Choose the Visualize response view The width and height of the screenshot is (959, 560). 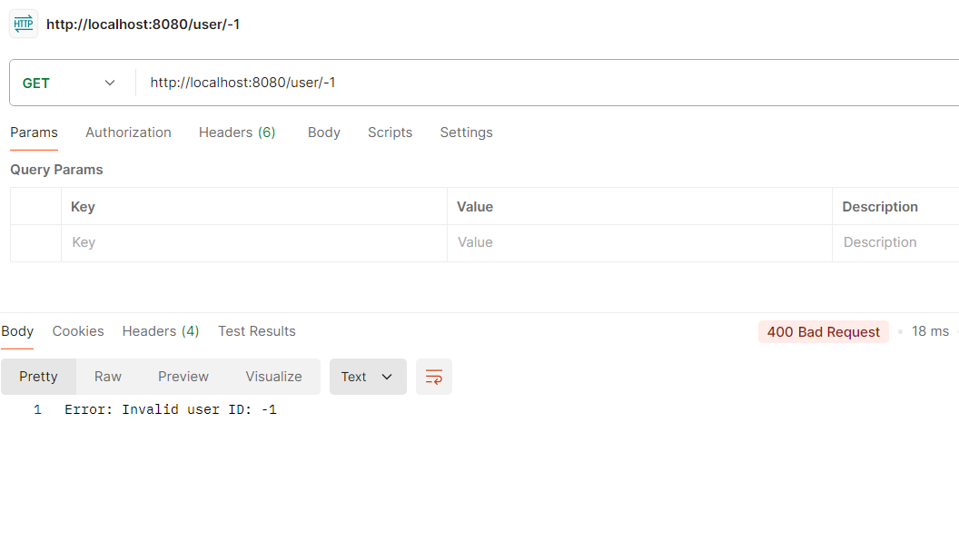click(273, 377)
